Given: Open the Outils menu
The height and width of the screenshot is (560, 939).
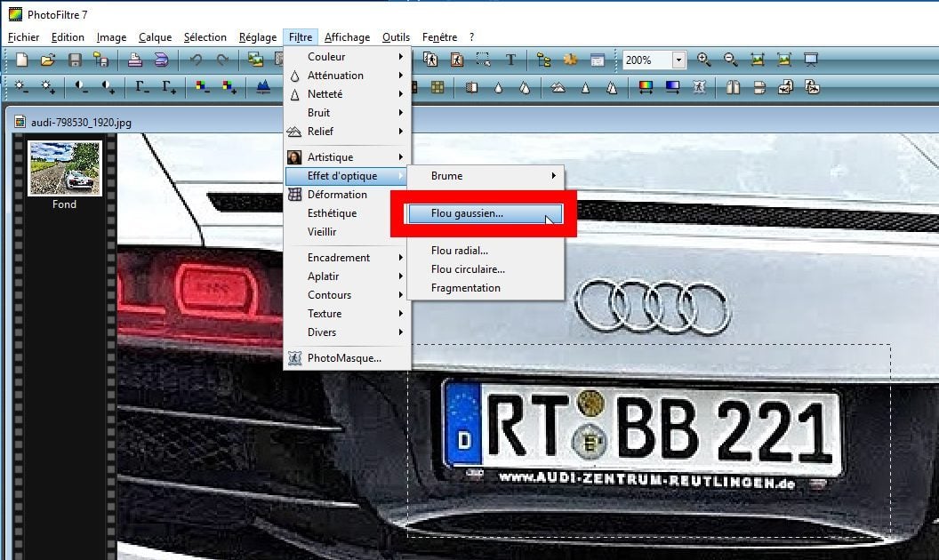Looking at the screenshot, I should (396, 37).
